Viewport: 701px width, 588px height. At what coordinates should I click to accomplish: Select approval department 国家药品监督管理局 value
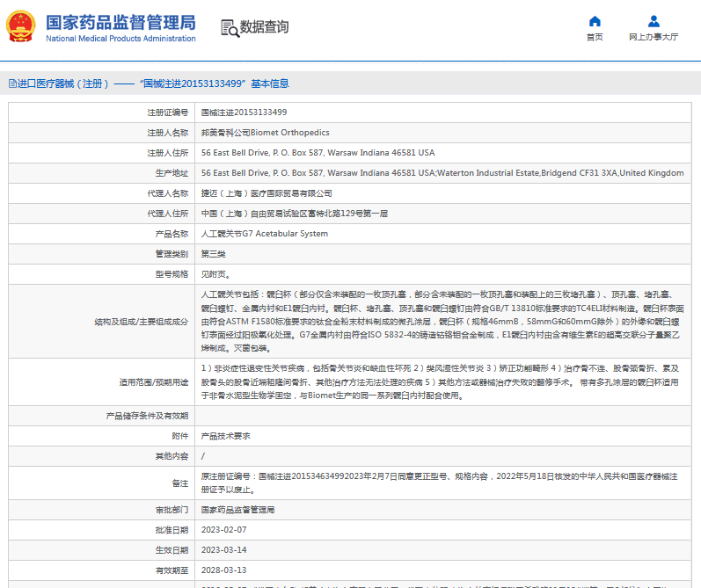tap(237, 510)
